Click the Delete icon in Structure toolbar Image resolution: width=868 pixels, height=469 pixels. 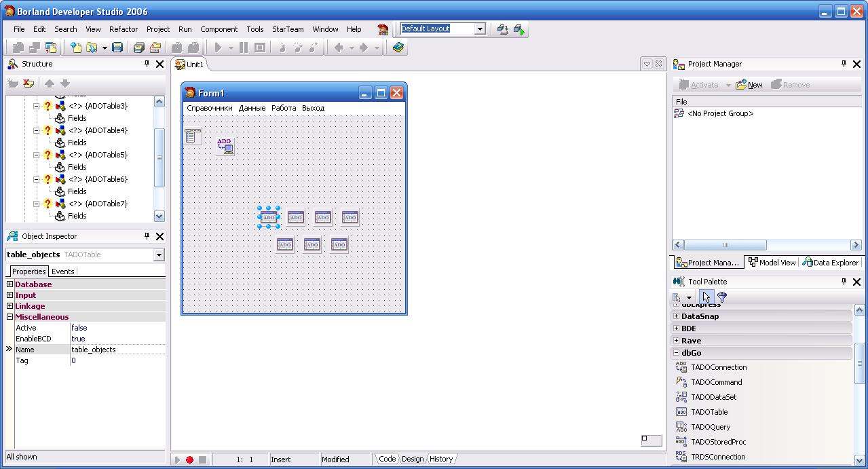click(x=29, y=83)
